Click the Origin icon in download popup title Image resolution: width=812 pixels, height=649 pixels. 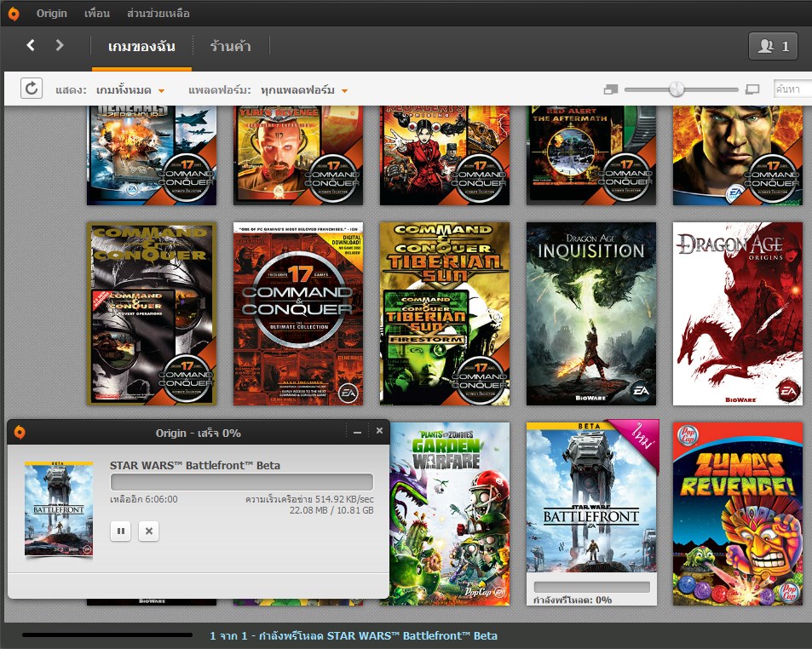tap(20, 432)
